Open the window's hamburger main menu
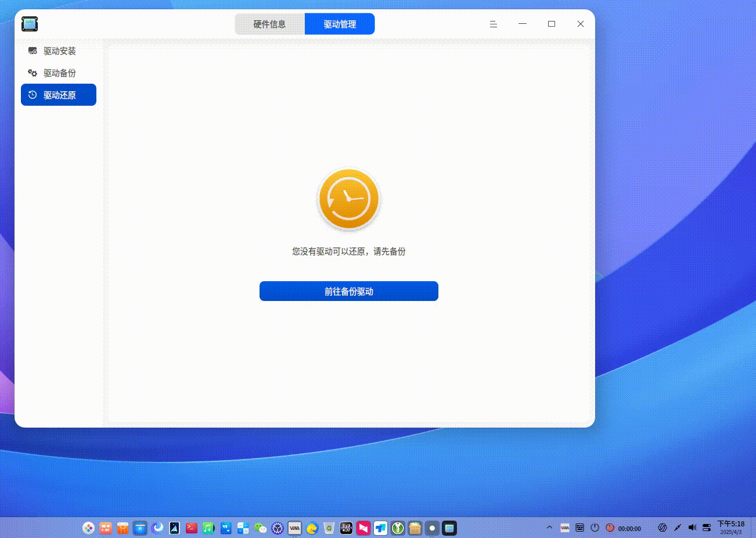756x538 pixels. tap(494, 24)
